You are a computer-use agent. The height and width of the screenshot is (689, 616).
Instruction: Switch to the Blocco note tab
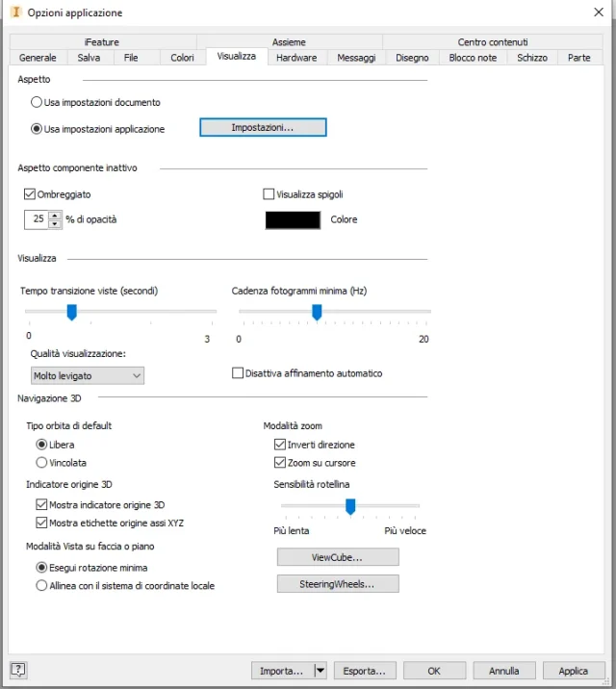coord(473,58)
